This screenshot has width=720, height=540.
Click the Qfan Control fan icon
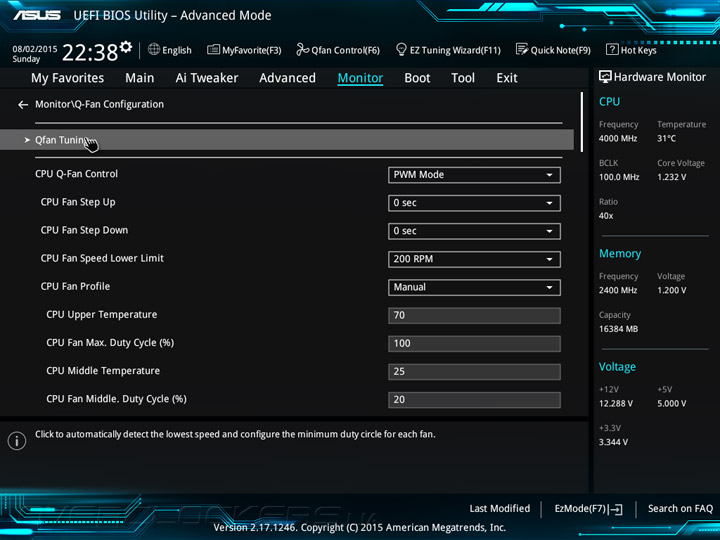click(x=303, y=49)
